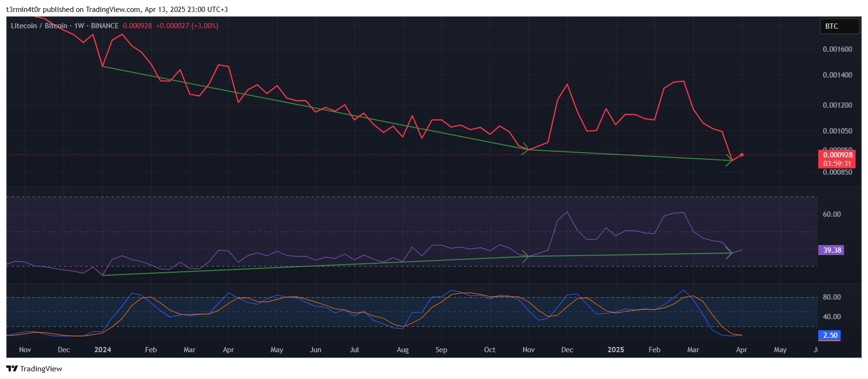Viewport: 868px width, 379px height.
Task: Click the May label near right edge
Action: [780, 350]
